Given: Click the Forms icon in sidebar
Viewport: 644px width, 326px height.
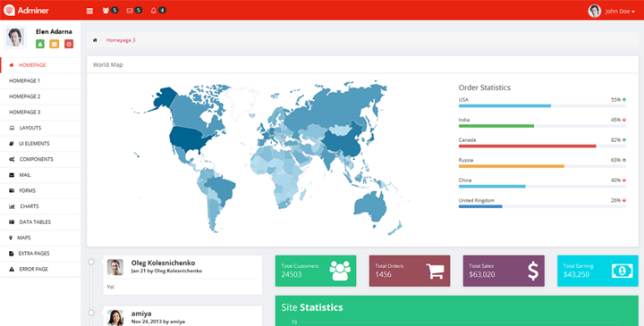Looking at the screenshot, I should click(x=12, y=190).
